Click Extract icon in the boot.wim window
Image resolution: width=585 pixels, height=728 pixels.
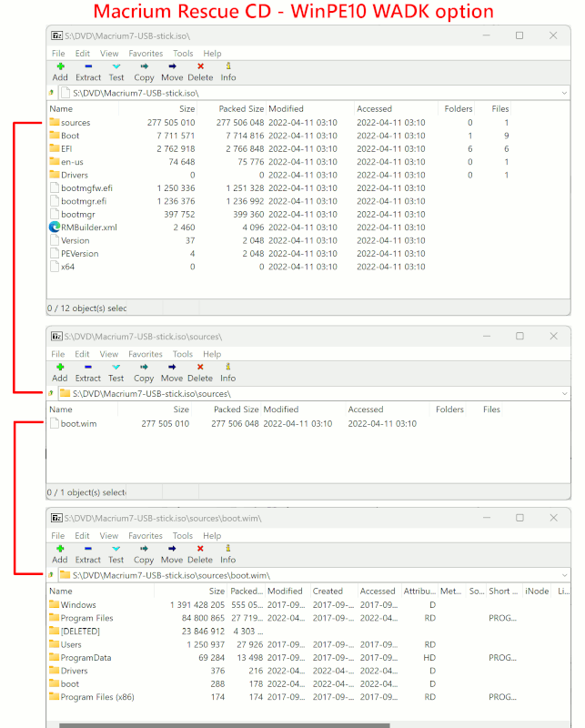click(x=87, y=549)
